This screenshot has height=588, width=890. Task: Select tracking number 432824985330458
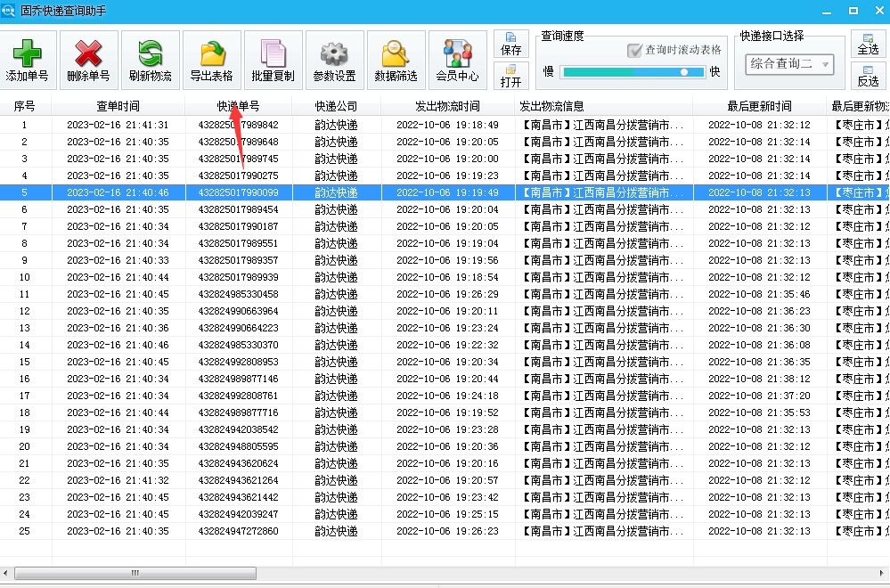[x=239, y=294]
